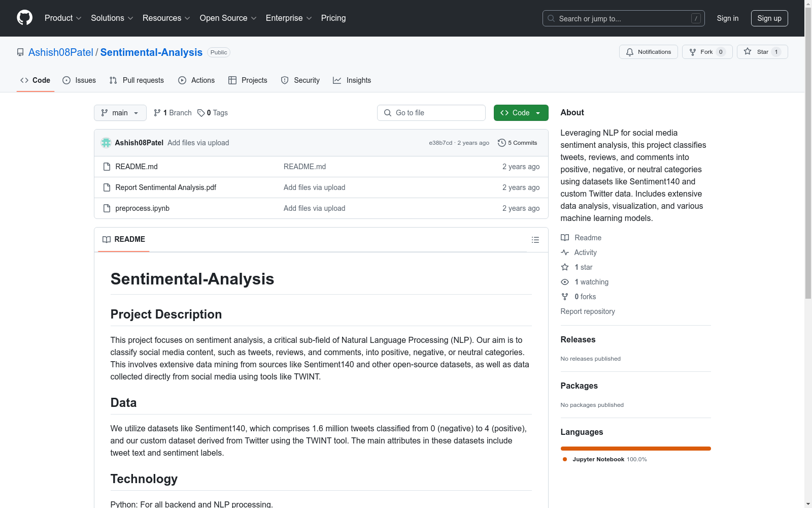Open Report Sentimental Analysis.pdf file name
Viewport: 812px width, 508px height.
tap(166, 187)
